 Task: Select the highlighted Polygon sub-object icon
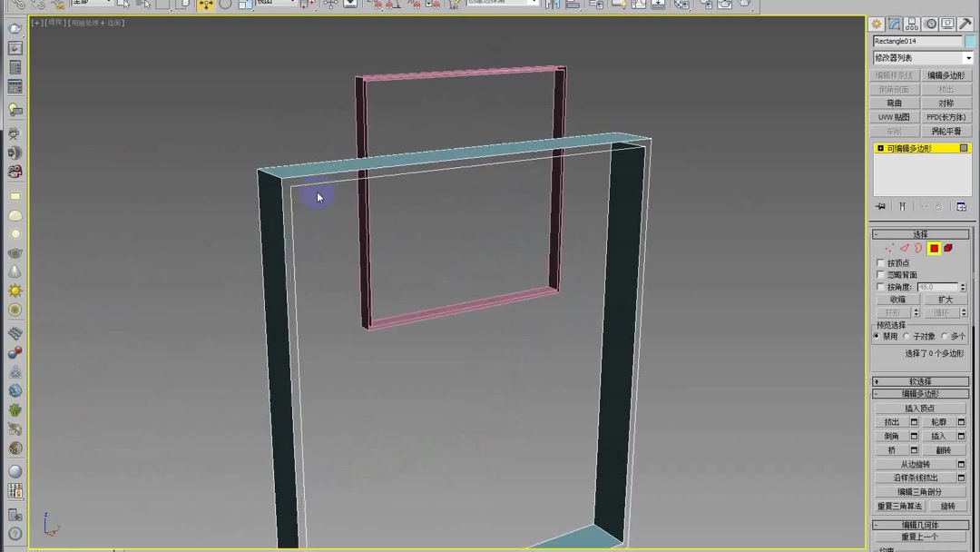pos(934,248)
